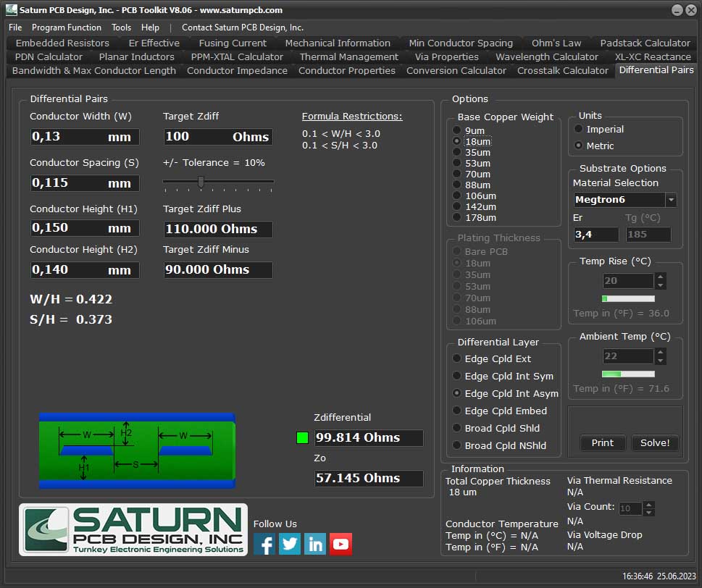Viewport: 702px width, 588px height.
Task: Switch to the Via Properties tab
Action: (x=446, y=56)
